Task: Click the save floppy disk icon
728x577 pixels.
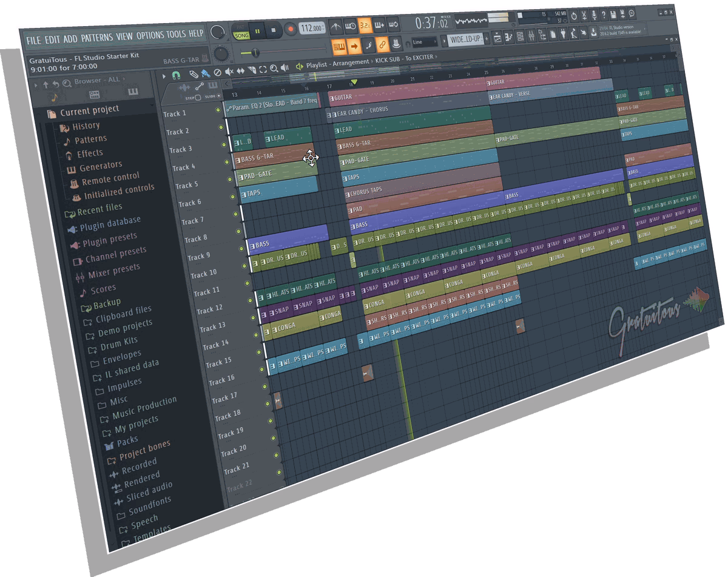Action: pos(613,15)
